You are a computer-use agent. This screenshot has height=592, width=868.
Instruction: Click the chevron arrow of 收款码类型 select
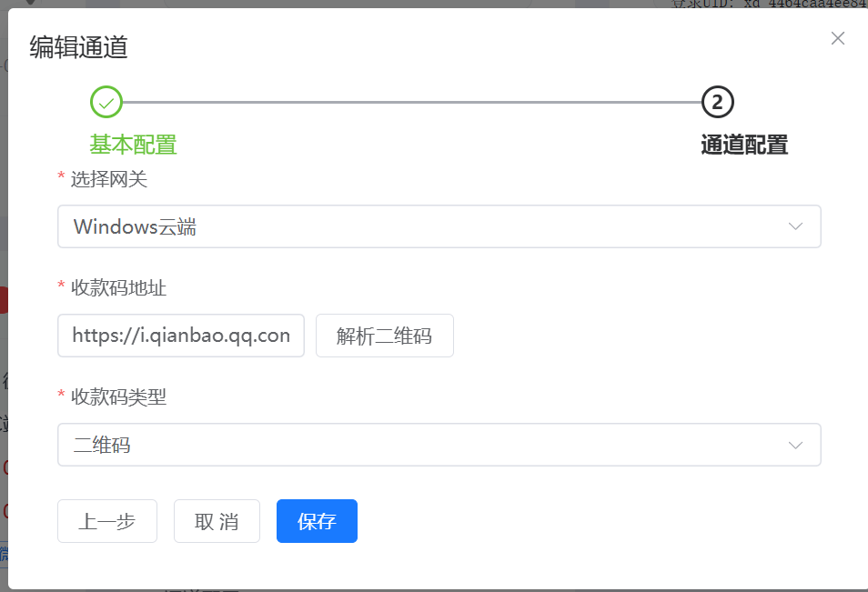(x=795, y=445)
